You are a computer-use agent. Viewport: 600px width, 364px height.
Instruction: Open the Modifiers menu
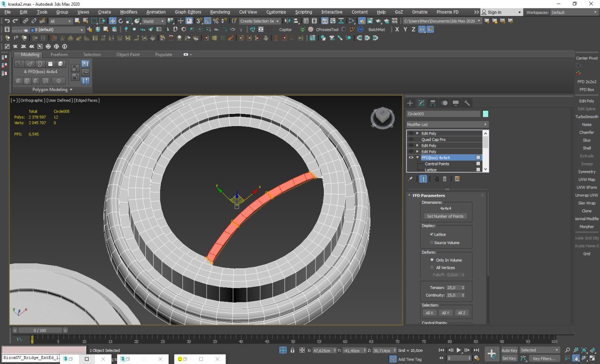[128, 12]
